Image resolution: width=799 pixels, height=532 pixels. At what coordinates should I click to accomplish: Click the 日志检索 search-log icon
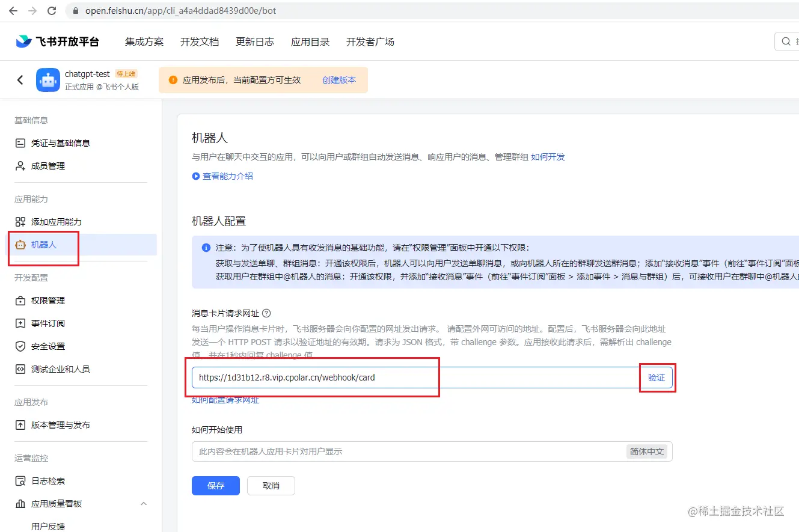pyautogui.click(x=20, y=481)
